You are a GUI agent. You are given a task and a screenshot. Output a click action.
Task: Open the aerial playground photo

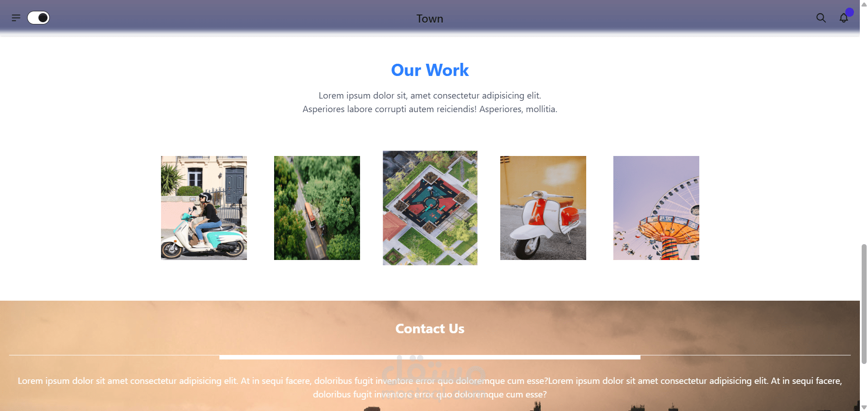(x=430, y=208)
